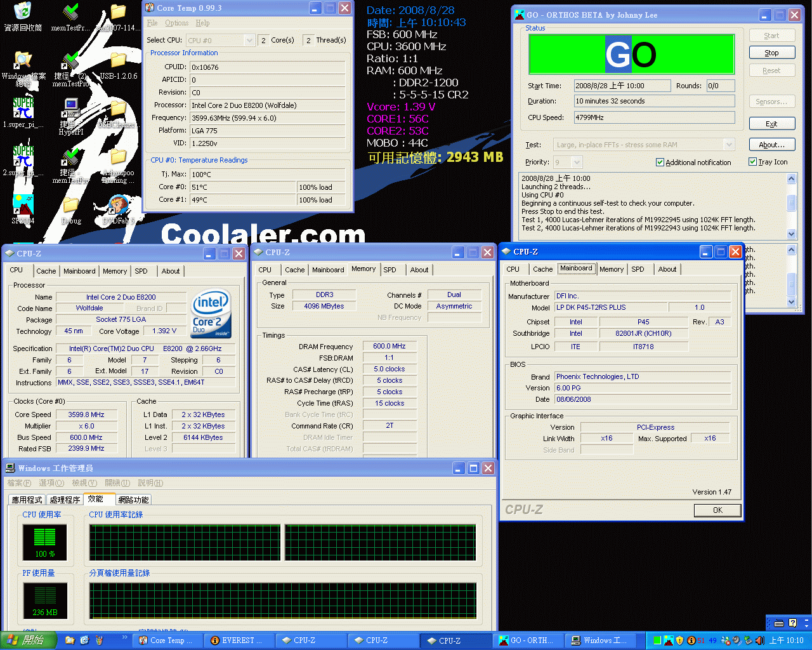Open the Options menu in Core Temp

(x=177, y=23)
